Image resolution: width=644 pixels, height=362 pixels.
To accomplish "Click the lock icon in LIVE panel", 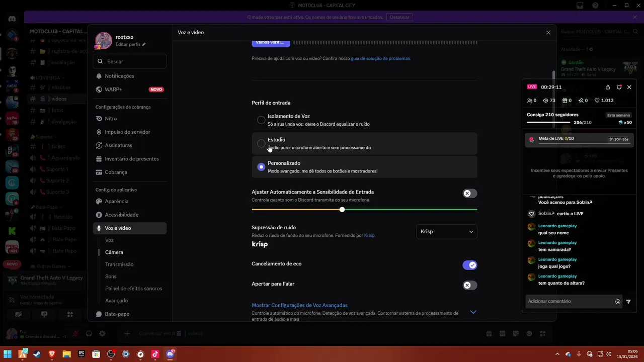I will tap(608, 87).
